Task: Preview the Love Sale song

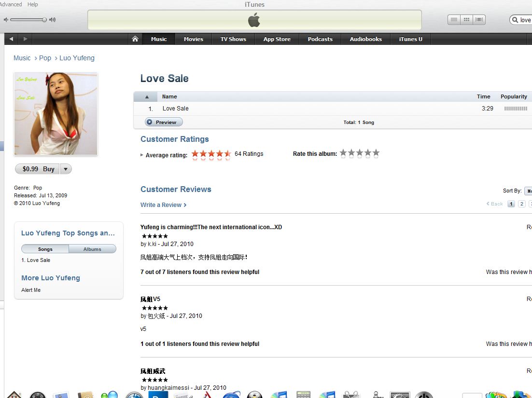Action: point(164,122)
